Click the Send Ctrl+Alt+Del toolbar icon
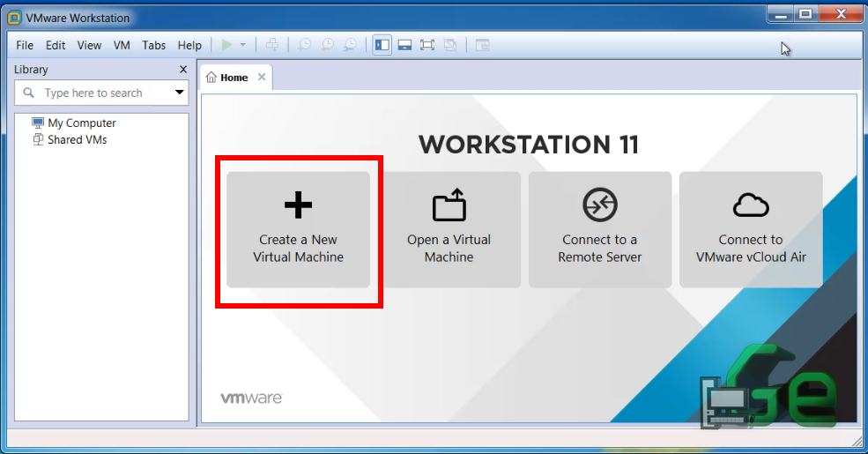 click(271, 45)
